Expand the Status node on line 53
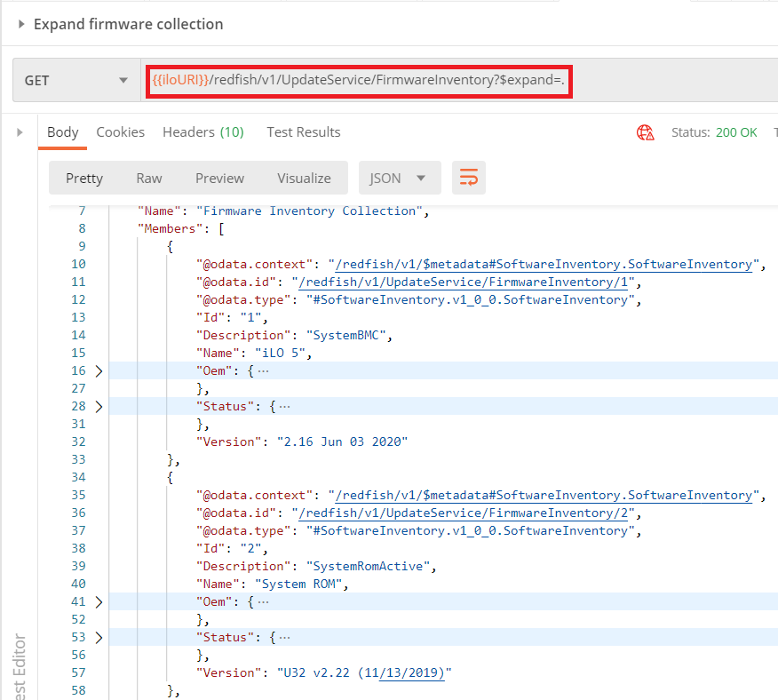 point(99,637)
